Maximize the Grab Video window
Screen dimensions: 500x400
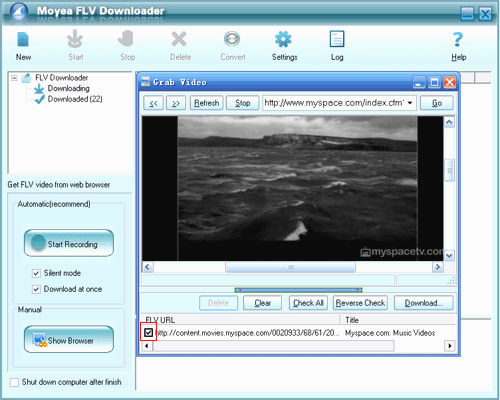pyautogui.click(x=434, y=82)
